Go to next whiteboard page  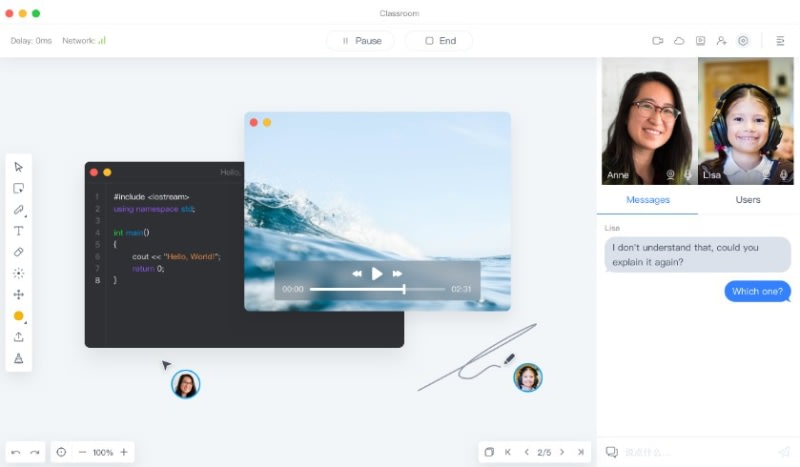coord(562,452)
